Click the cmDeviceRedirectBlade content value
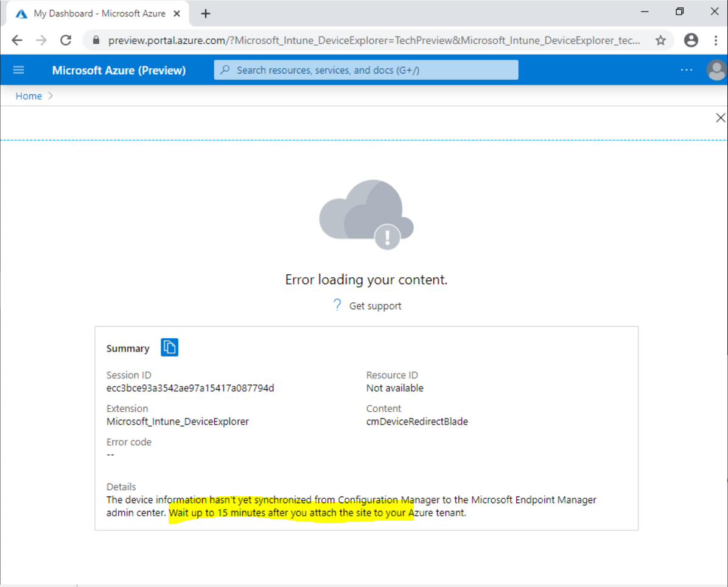This screenshot has height=587, width=728. pyautogui.click(x=417, y=422)
